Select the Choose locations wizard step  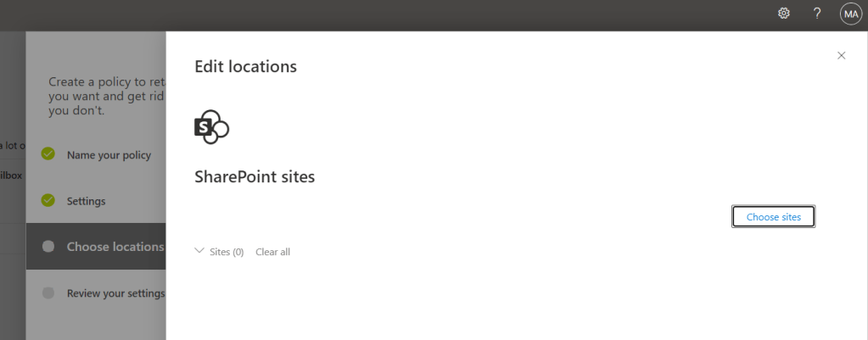[x=115, y=247]
